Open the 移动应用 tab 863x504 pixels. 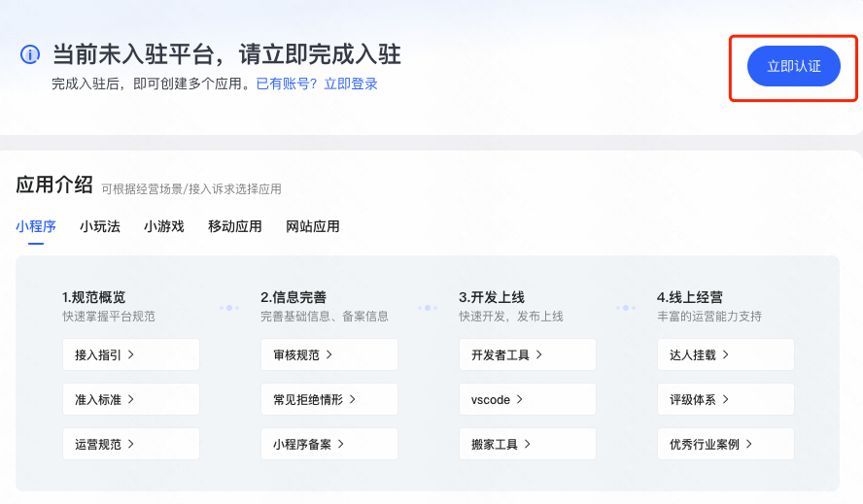click(235, 226)
